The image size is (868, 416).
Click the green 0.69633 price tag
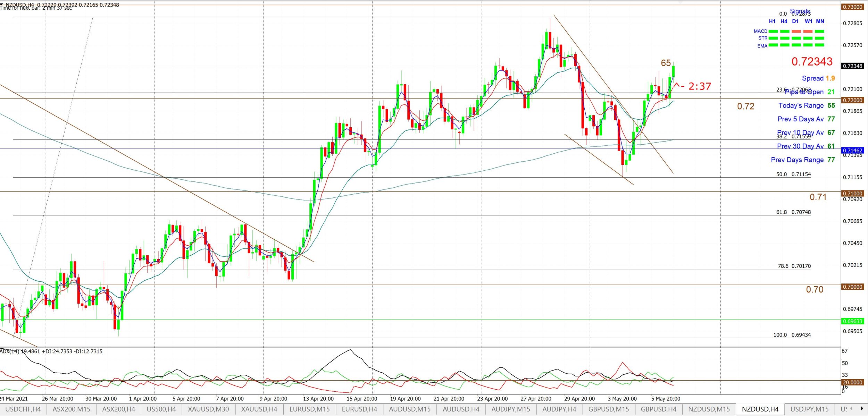pyautogui.click(x=853, y=321)
